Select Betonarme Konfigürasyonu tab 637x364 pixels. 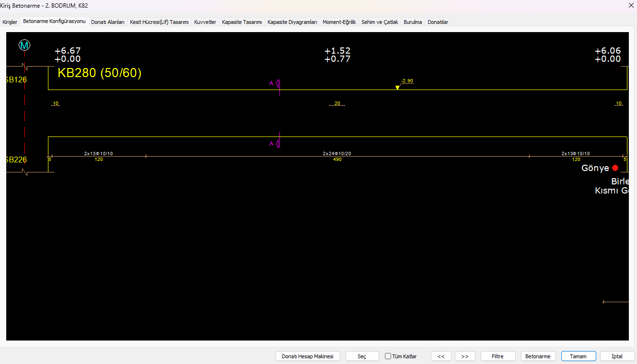[54, 21]
